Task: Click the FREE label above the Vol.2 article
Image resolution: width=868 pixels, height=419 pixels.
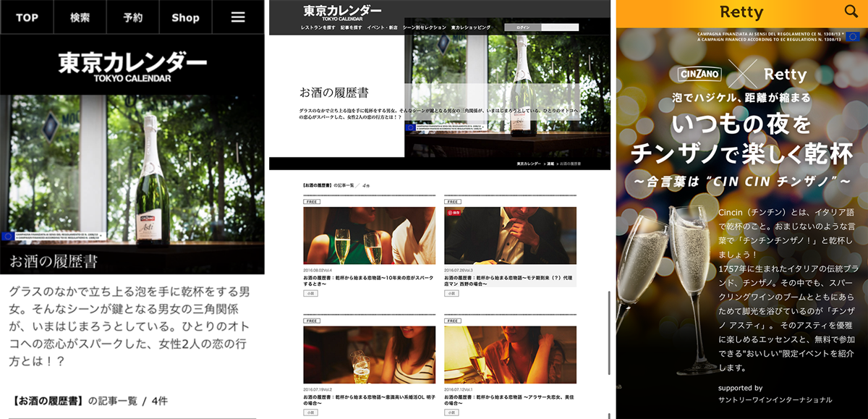Action: tap(312, 321)
